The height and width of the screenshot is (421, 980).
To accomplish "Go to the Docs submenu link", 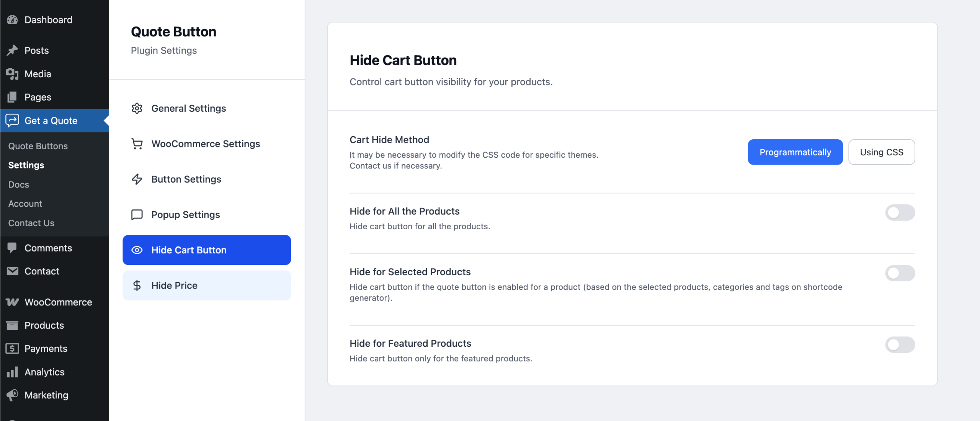I will pos(19,184).
